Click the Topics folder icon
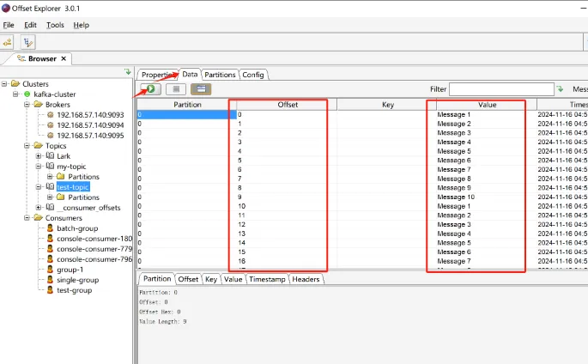 coord(39,145)
